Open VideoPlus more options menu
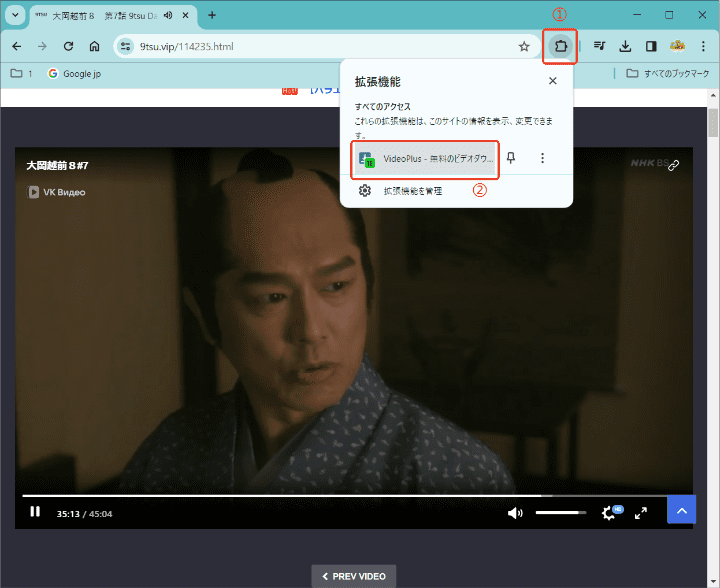 point(542,158)
